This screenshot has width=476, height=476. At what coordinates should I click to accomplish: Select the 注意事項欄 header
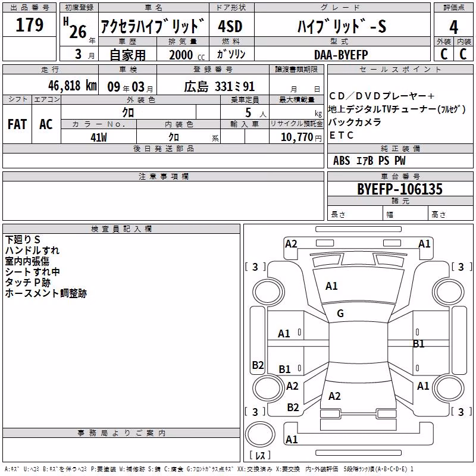coord(164,176)
